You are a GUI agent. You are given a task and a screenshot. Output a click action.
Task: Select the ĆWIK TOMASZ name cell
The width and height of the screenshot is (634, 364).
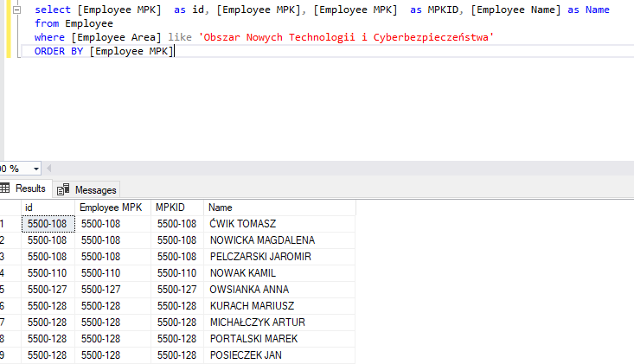(279, 224)
